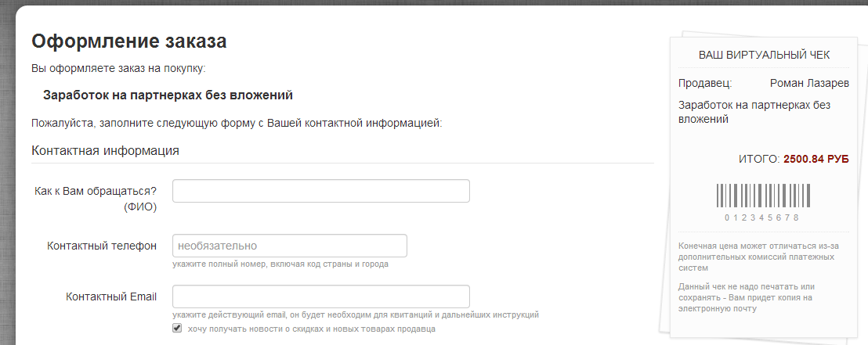
Task: Click the bold product name under the heading
Action: (168, 95)
